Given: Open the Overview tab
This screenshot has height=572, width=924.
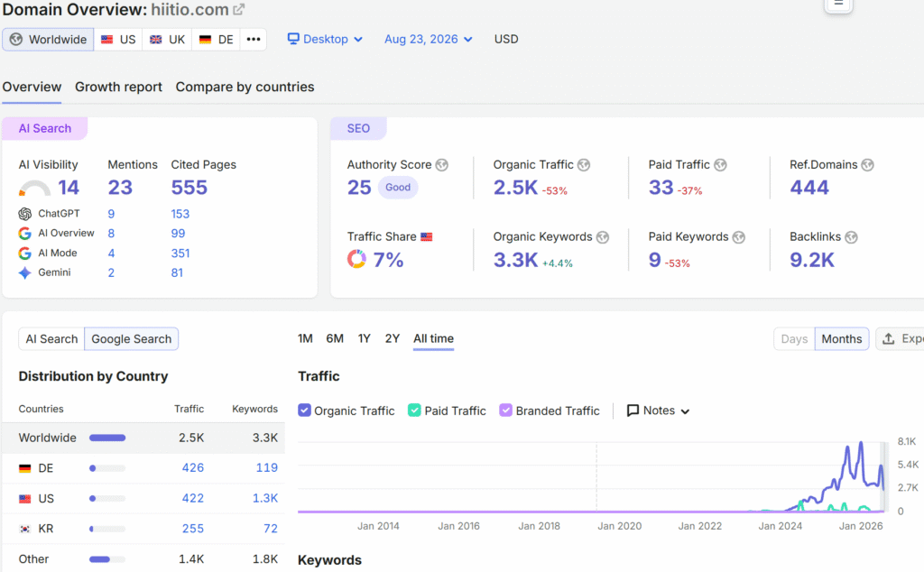Looking at the screenshot, I should pyautogui.click(x=32, y=87).
